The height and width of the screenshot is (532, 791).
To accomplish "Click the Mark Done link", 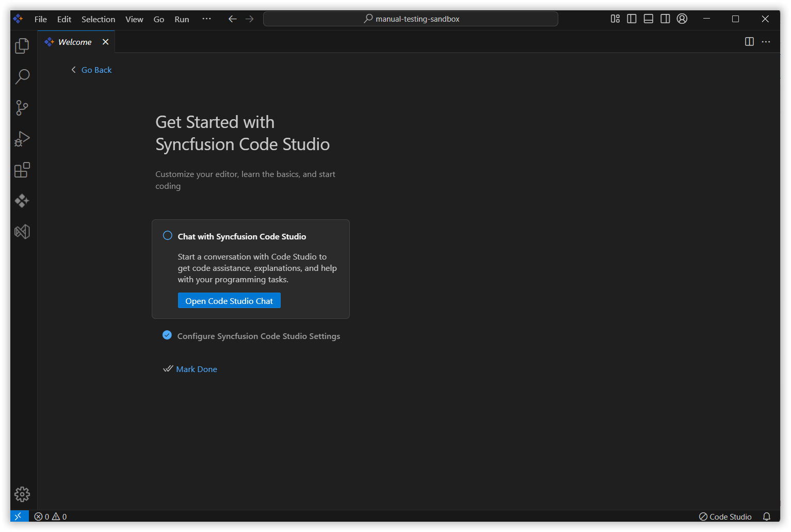I will pyautogui.click(x=197, y=369).
